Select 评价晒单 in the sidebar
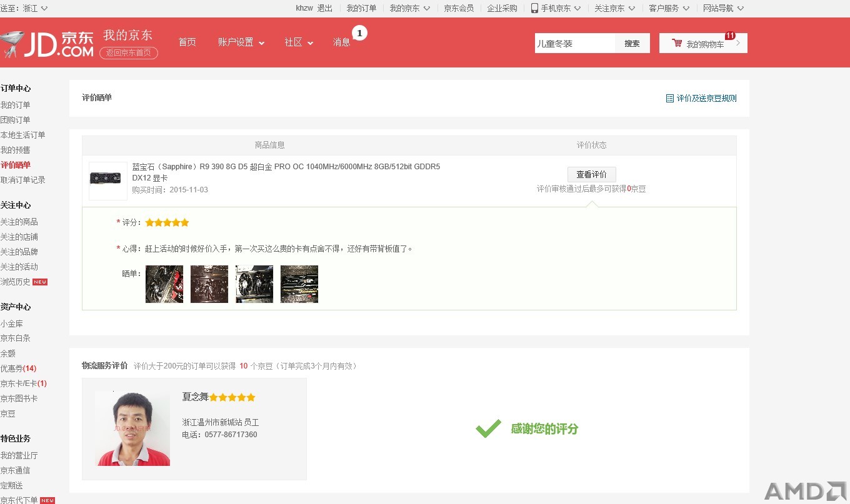The width and height of the screenshot is (850, 504). 15,165
